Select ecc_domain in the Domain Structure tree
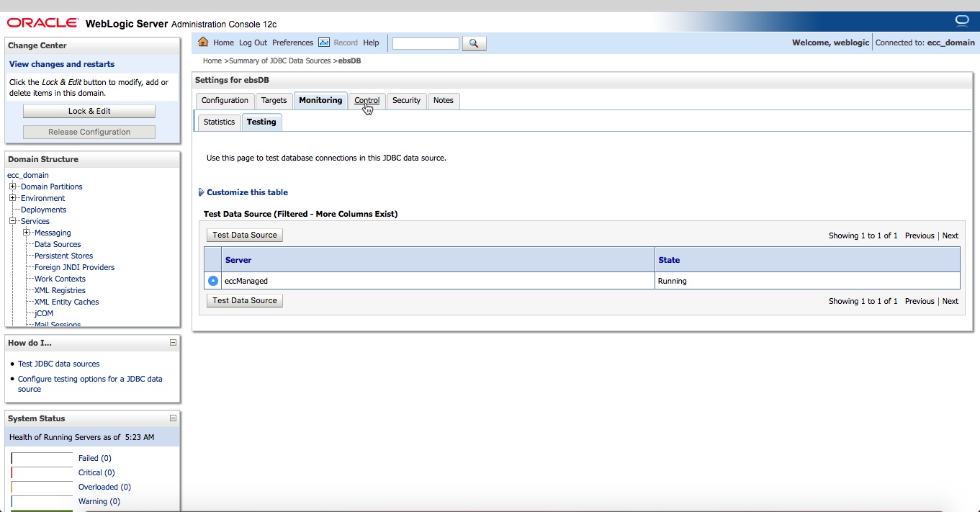Image resolution: width=980 pixels, height=512 pixels. click(x=28, y=175)
